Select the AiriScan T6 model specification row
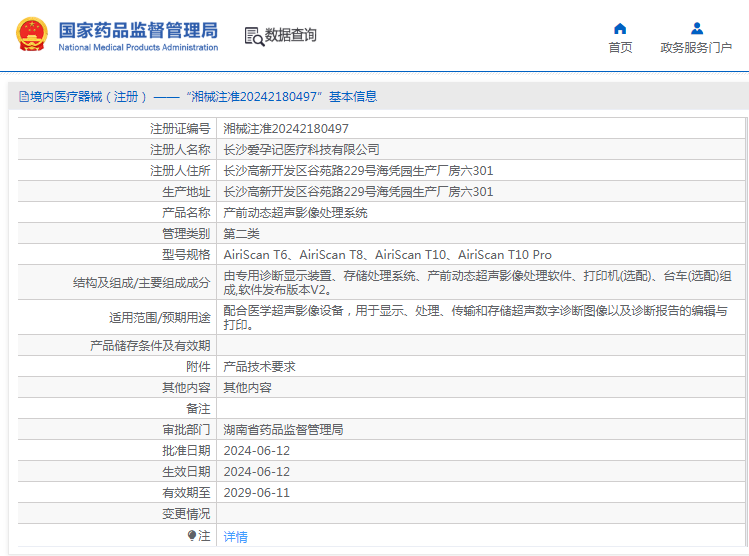The height and width of the screenshot is (556, 749). 387,255
